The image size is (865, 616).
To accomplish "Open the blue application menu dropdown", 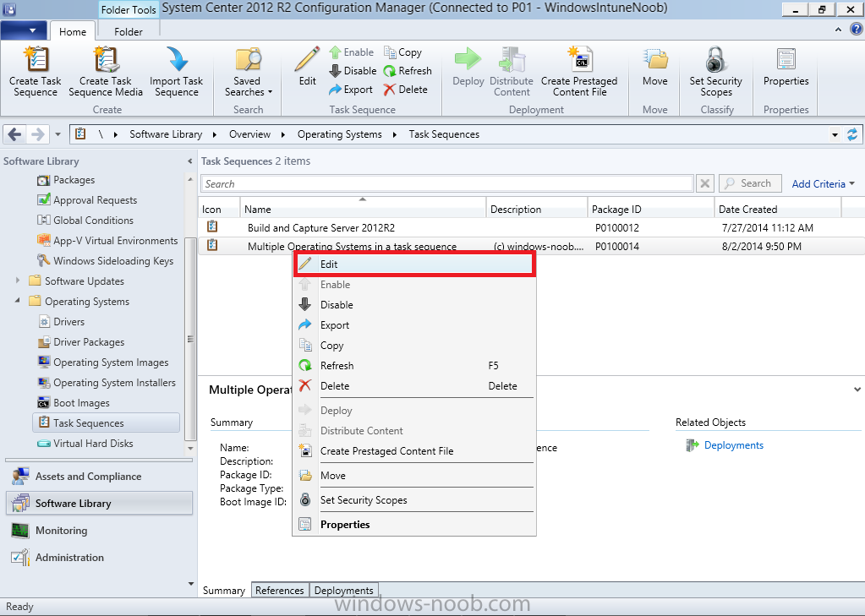I will pyautogui.click(x=24, y=30).
